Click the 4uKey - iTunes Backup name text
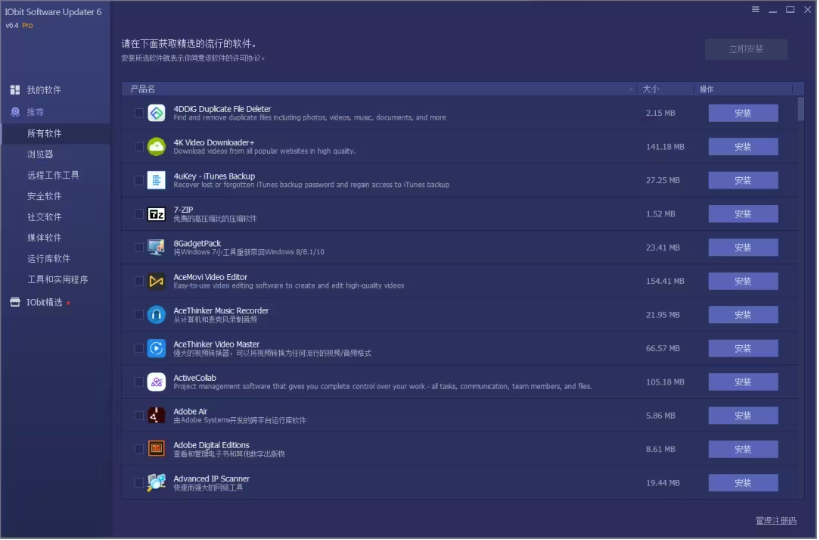This screenshot has width=819, height=540. tap(214, 176)
